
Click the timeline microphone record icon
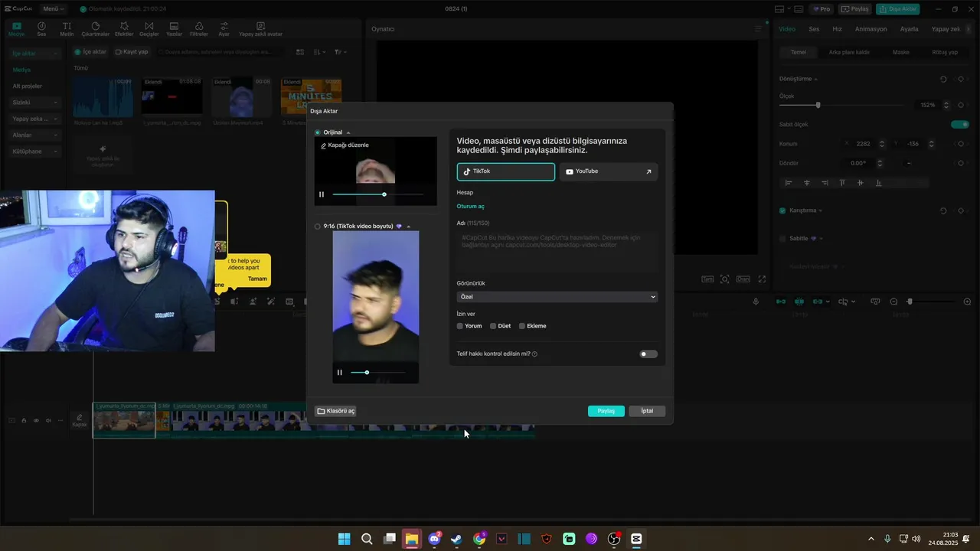pos(756,302)
